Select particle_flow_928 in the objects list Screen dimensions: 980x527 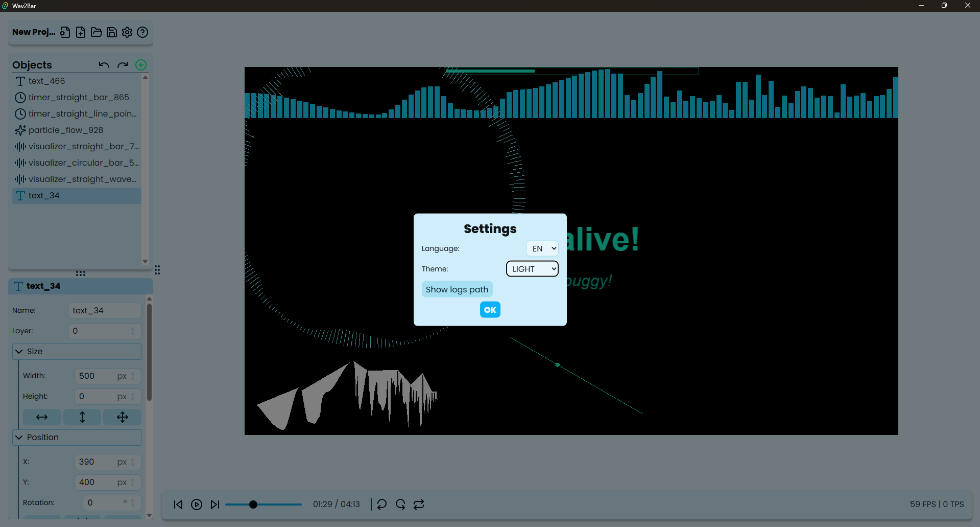pos(66,130)
